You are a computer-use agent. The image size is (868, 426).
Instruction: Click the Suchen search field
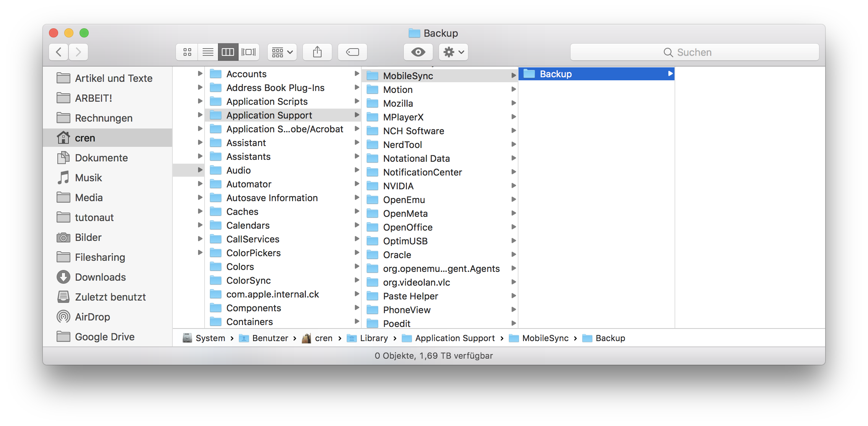tap(694, 52)
